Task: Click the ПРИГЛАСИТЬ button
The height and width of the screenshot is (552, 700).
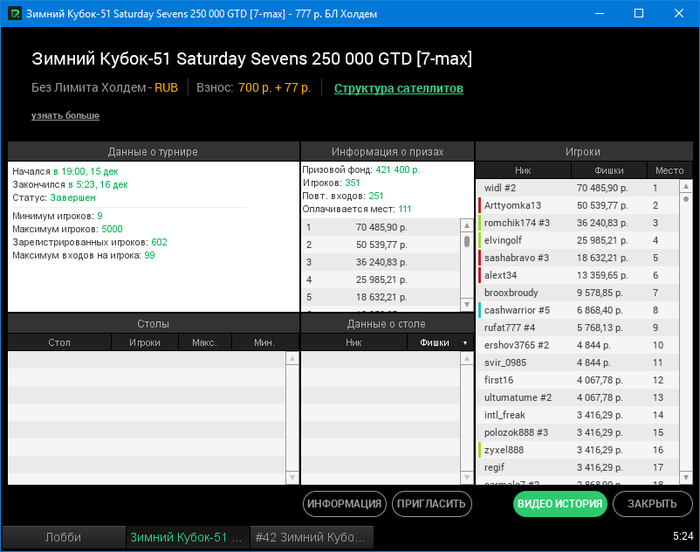Action: point(431,504)
